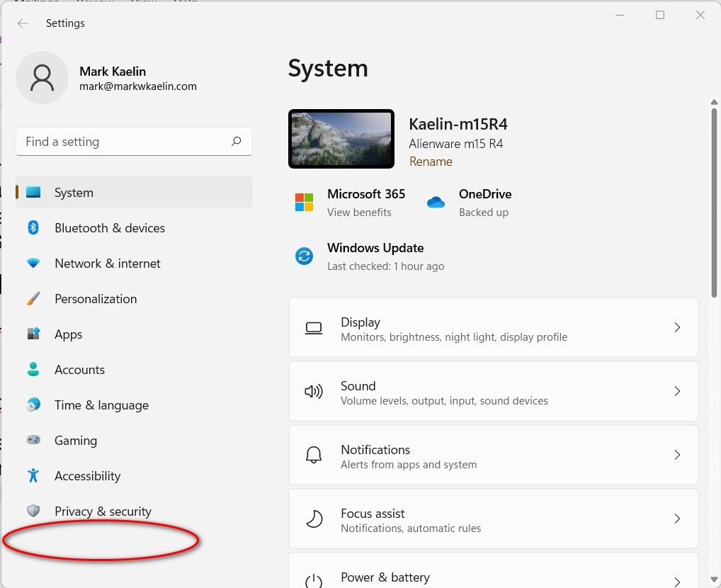Open Privacy & security settings
The height and width of the screenshot is (588, 721).
pos(103,511)
